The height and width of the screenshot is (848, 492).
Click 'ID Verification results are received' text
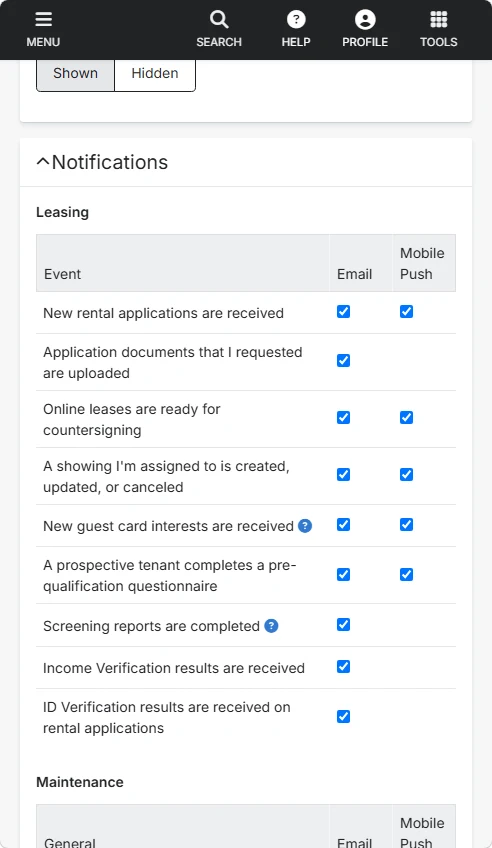point(167,718)
